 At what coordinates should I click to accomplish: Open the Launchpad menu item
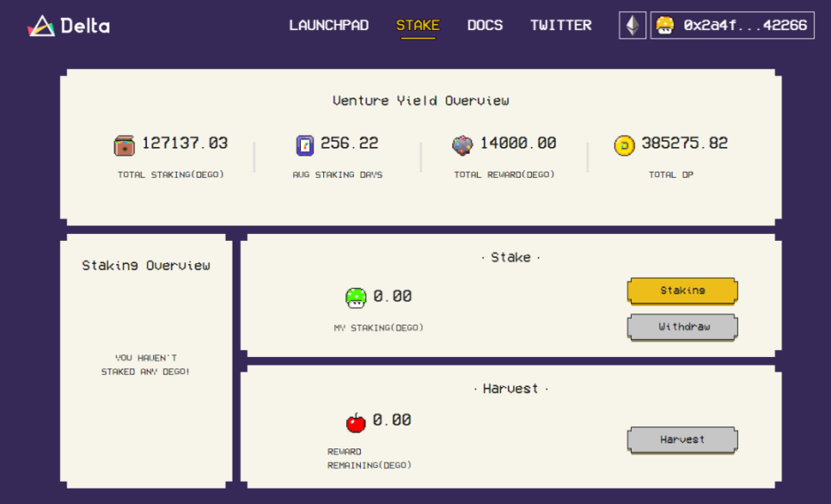coord(328,26)
